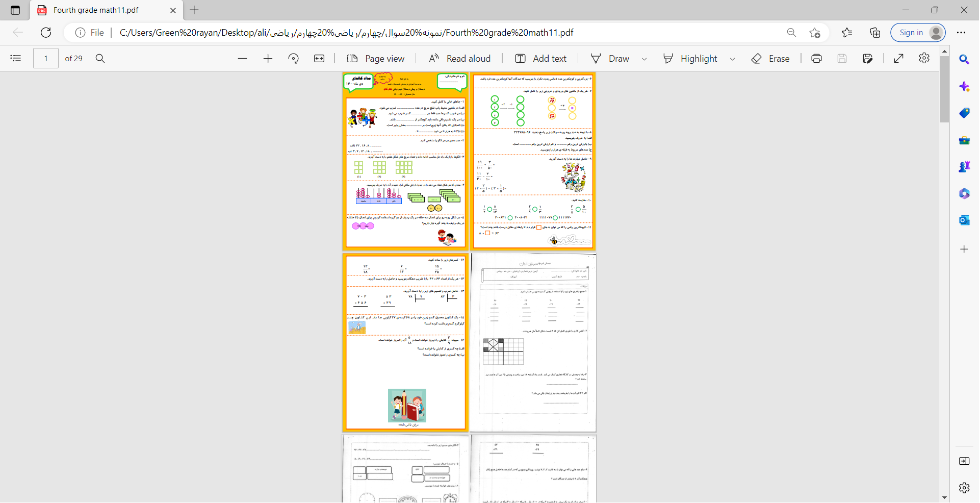This screenshot has width=980, height=503.
Task: Click the scroll down arrow
Action: [x=944, y=498]
